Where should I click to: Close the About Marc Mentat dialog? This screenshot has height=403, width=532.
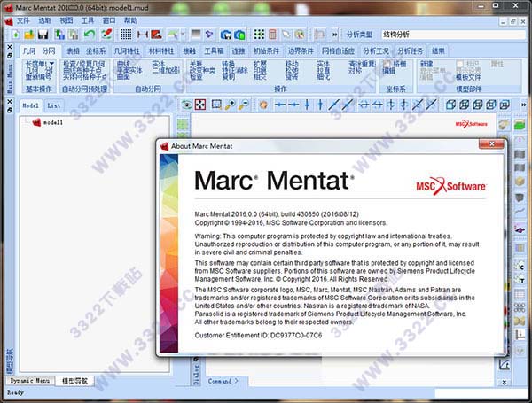[491, 144]
